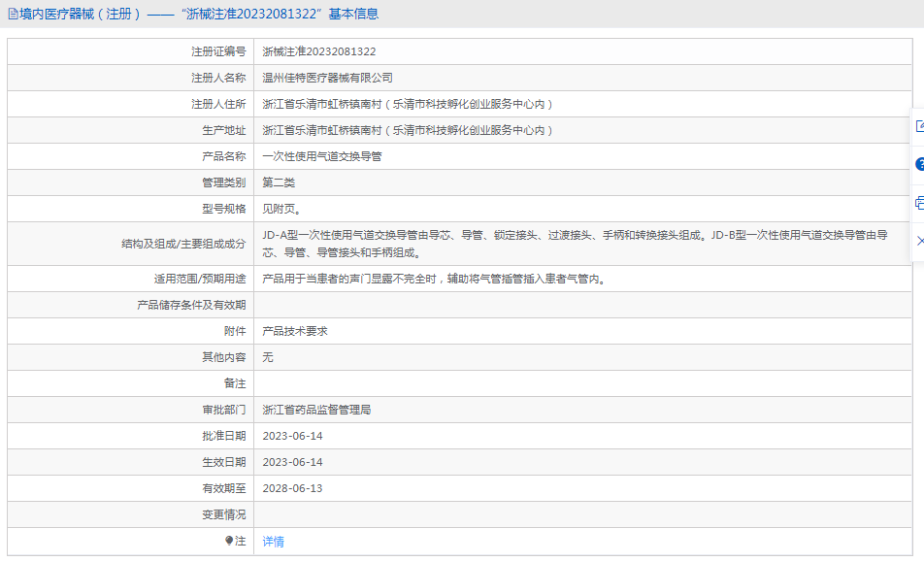Click the 备注 label
The height and width of the screenshot is (562, 924).
(x=235, y=383)
